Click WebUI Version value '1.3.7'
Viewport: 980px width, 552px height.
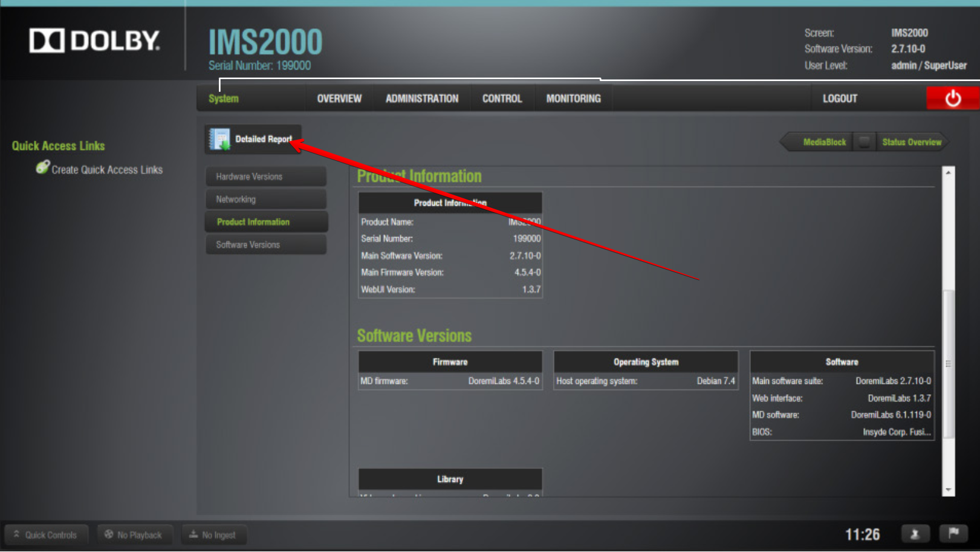pos(531,290)
